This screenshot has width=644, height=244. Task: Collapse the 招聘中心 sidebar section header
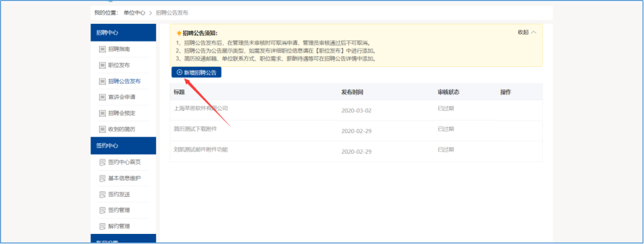[x=123, y=33]
